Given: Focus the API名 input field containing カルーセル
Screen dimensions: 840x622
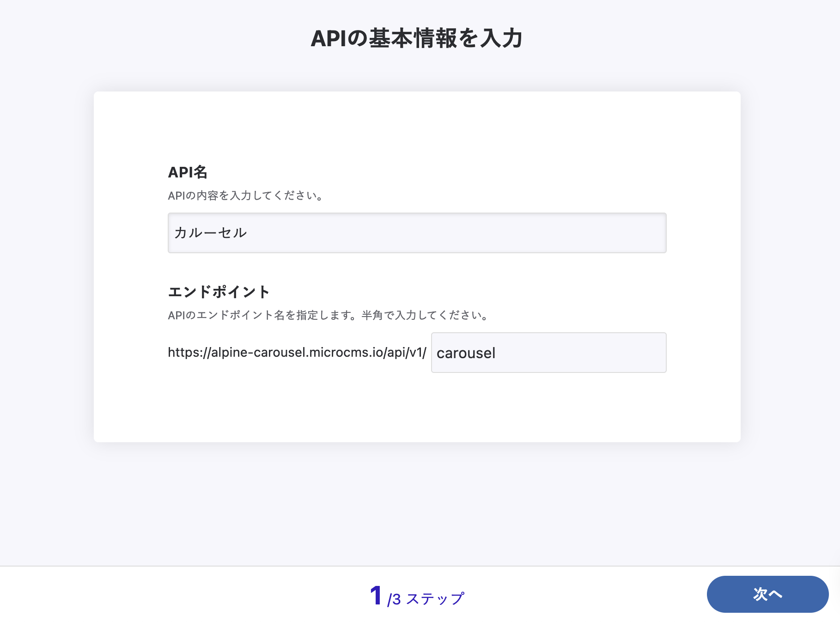Looking at the screenshot, I should [x=416, y=233].
